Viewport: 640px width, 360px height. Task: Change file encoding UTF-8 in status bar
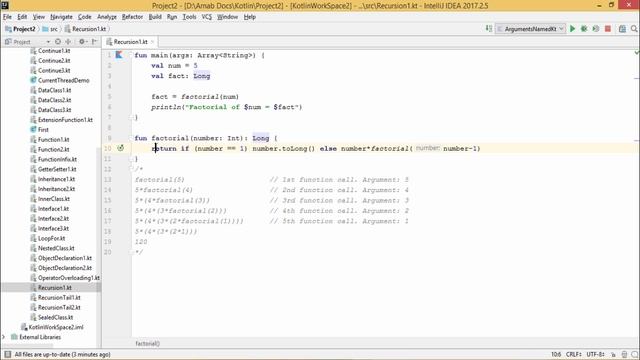[596, 354]
